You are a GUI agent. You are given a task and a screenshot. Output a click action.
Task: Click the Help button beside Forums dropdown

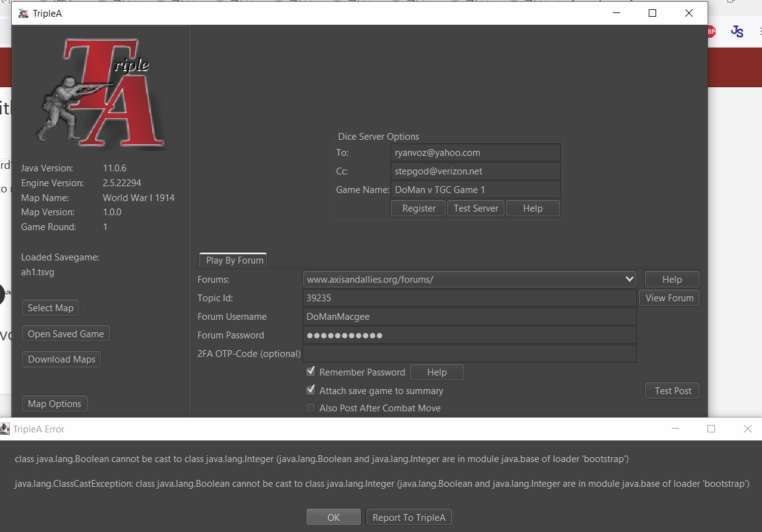coord(672,279)
